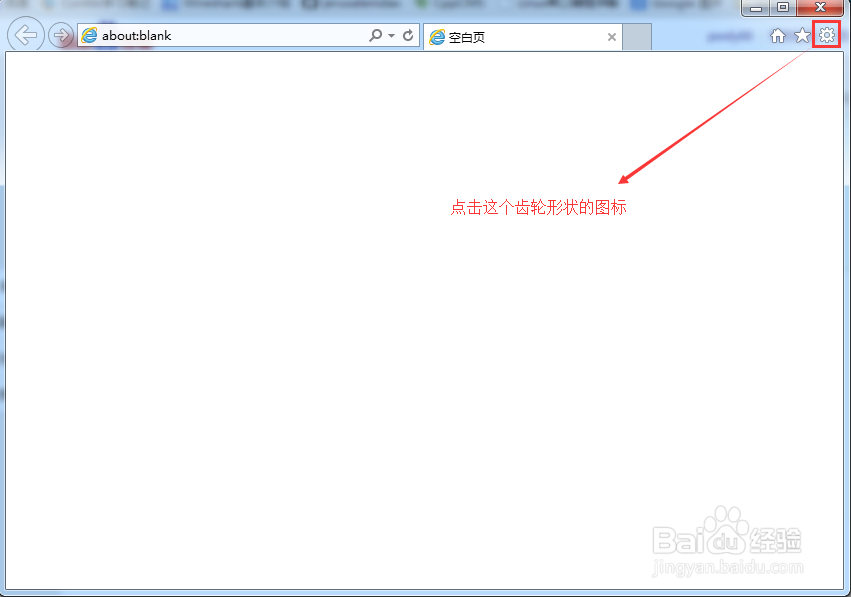
Task: Close the Internet Explorer window
Action: (821, 8)
